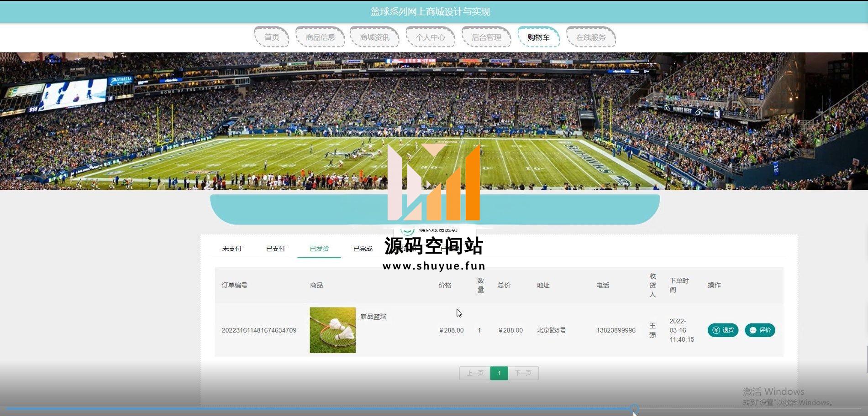Switch to the 未支付 orders tab
This screenshot has height=416, width=868.
point(232,249)
